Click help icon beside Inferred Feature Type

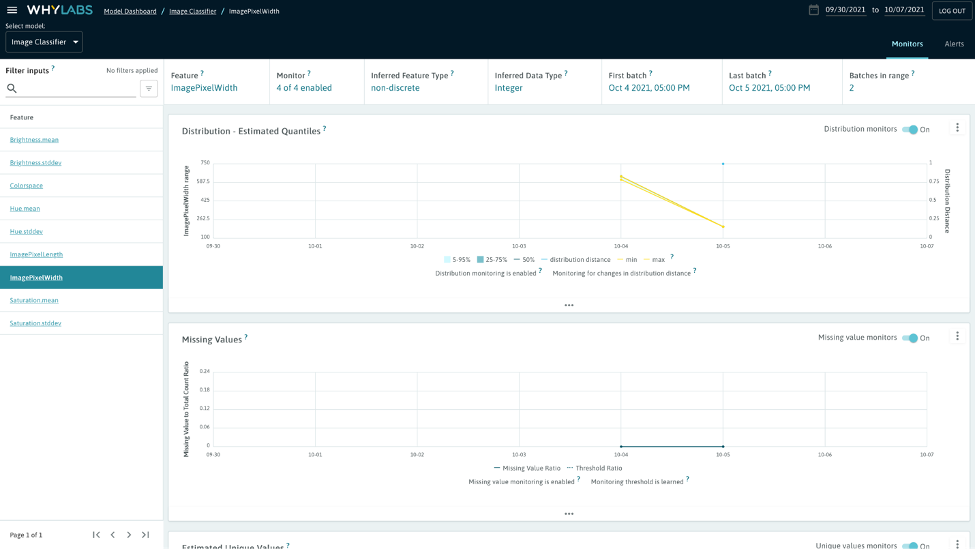coord(452,73)
